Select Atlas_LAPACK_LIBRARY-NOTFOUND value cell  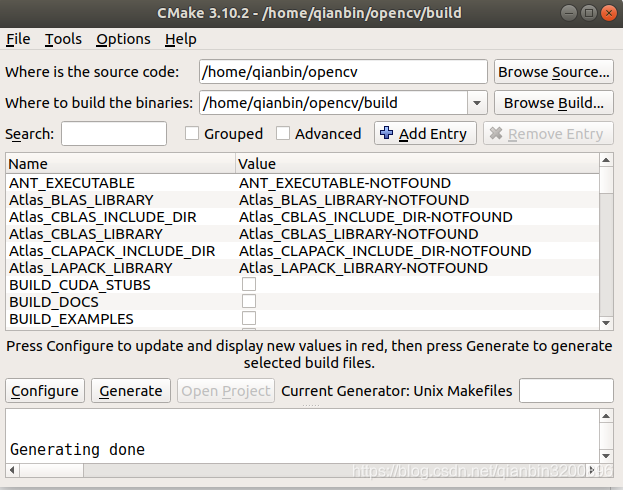(x=364, y=268)
